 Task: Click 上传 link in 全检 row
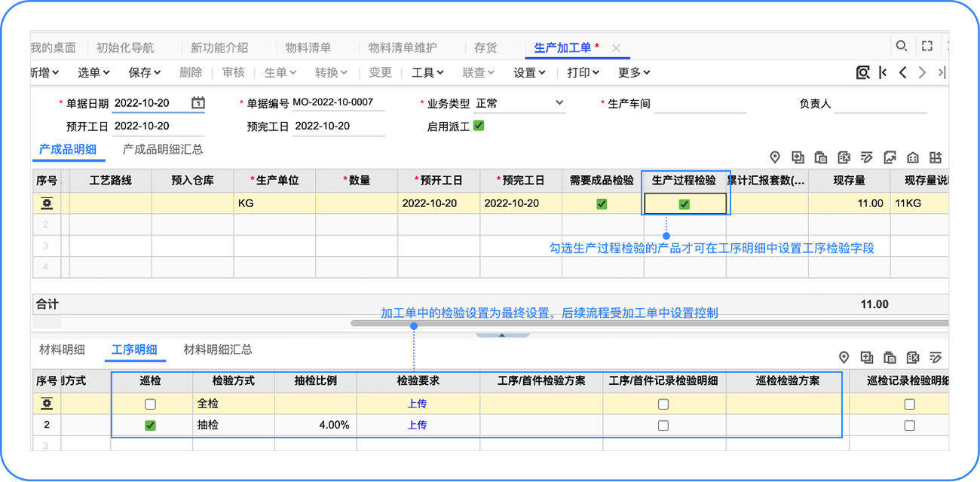[x=417, y=404]
